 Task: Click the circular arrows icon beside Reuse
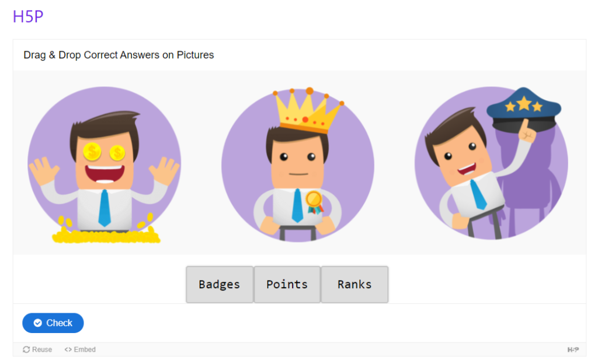coord(26,349)
